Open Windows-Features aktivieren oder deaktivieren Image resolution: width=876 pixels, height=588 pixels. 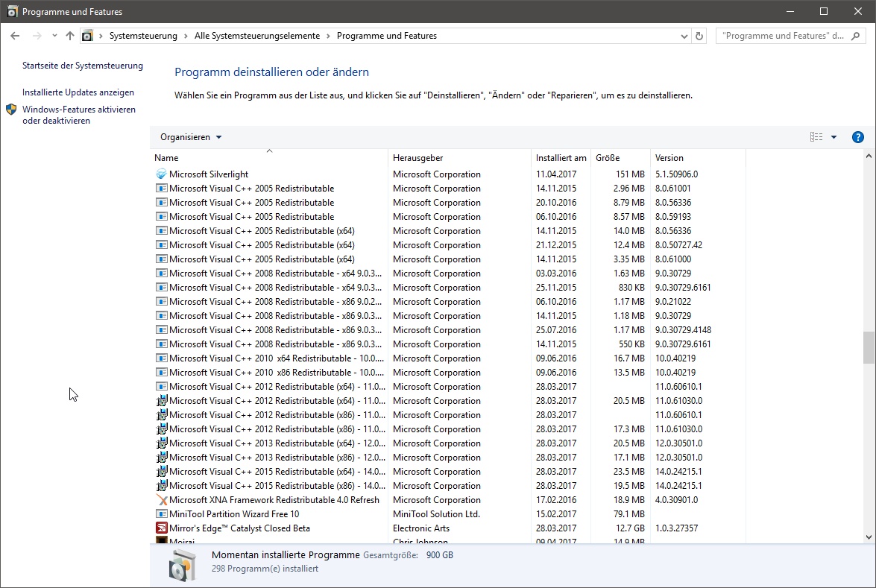click(79, 115)
